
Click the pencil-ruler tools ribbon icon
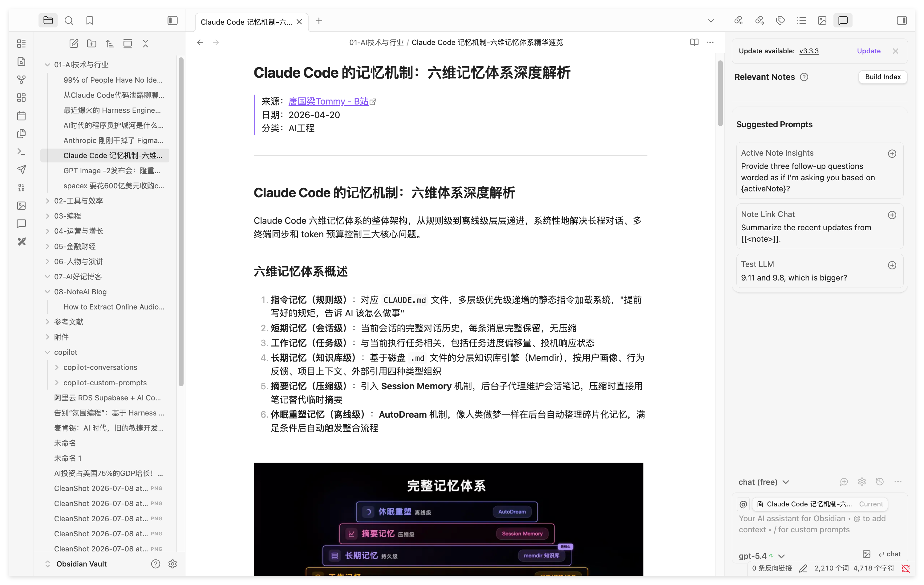pos(22,242)
